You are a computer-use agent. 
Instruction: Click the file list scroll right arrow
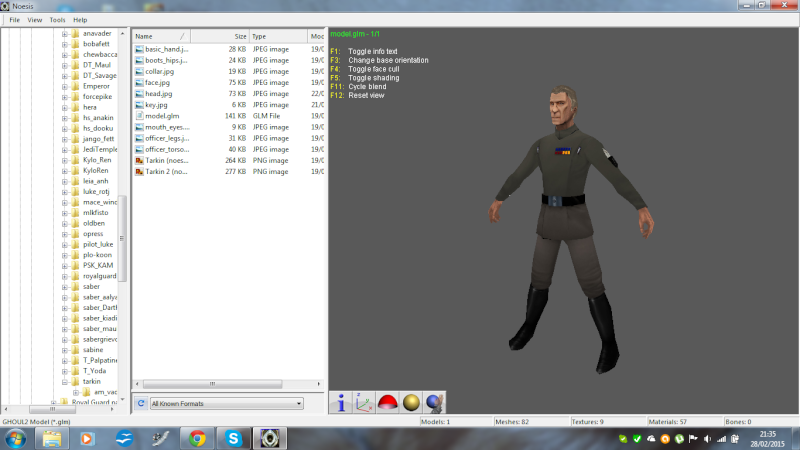pos(319,384)
